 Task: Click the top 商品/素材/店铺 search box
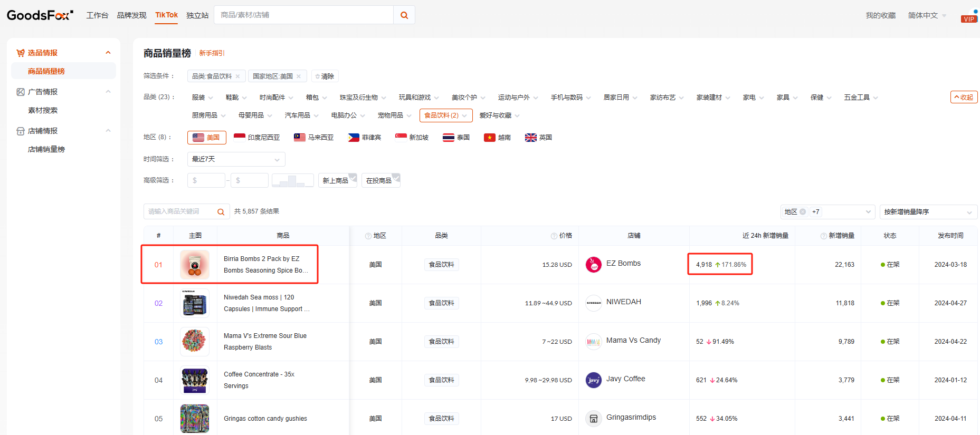304,15
